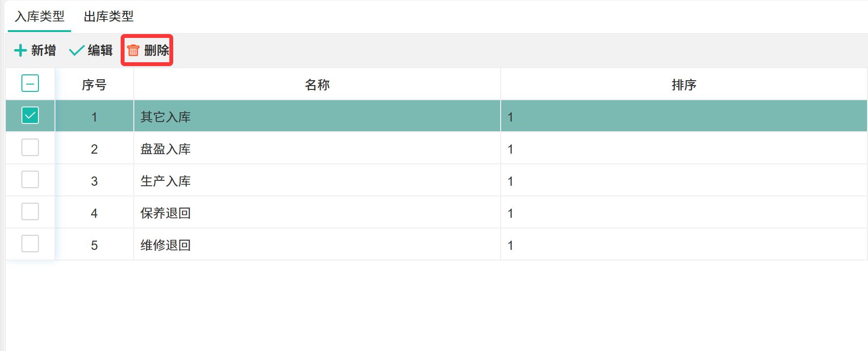
Task: Switch to the 入库类型 tab
Action: point(39,17)
